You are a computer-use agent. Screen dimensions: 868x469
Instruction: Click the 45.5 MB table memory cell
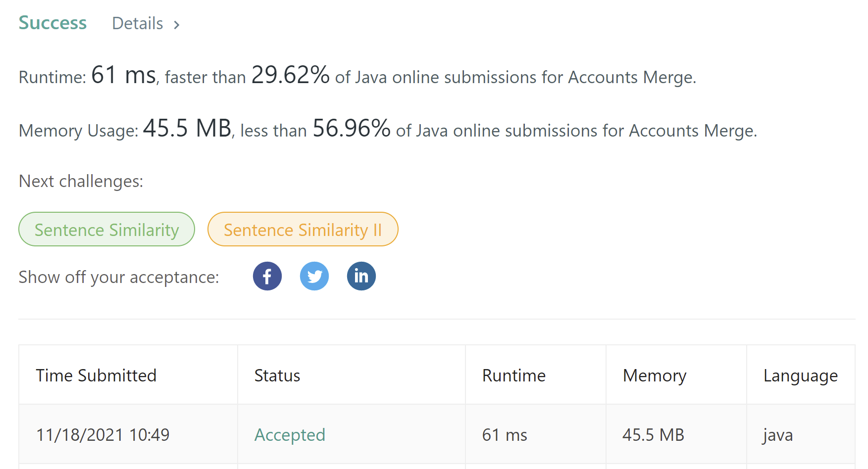pyautogui.click(x=653, y=435)
